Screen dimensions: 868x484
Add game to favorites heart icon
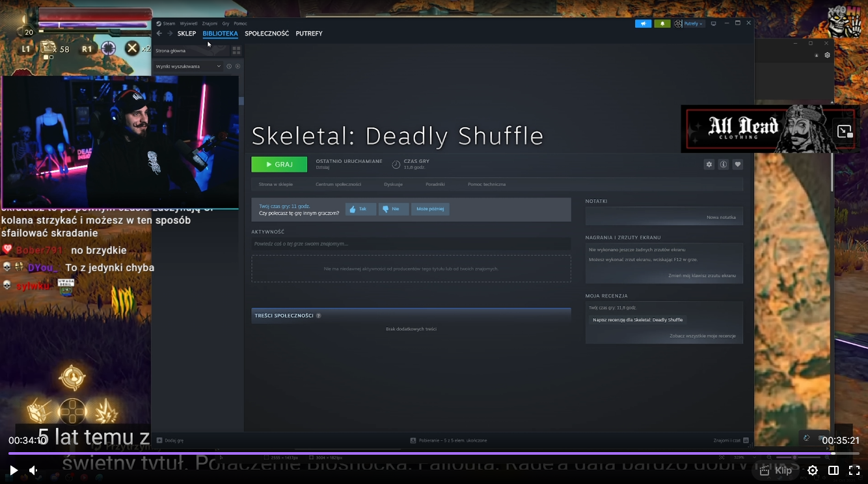(x=737, y=165)
